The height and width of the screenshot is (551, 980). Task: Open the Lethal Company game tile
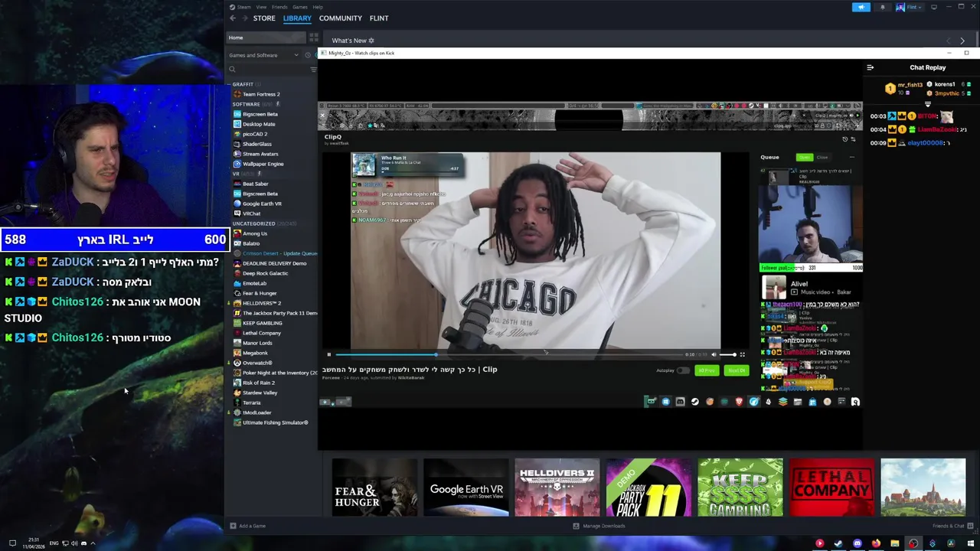pyautogui.click(x=831, y=487)
